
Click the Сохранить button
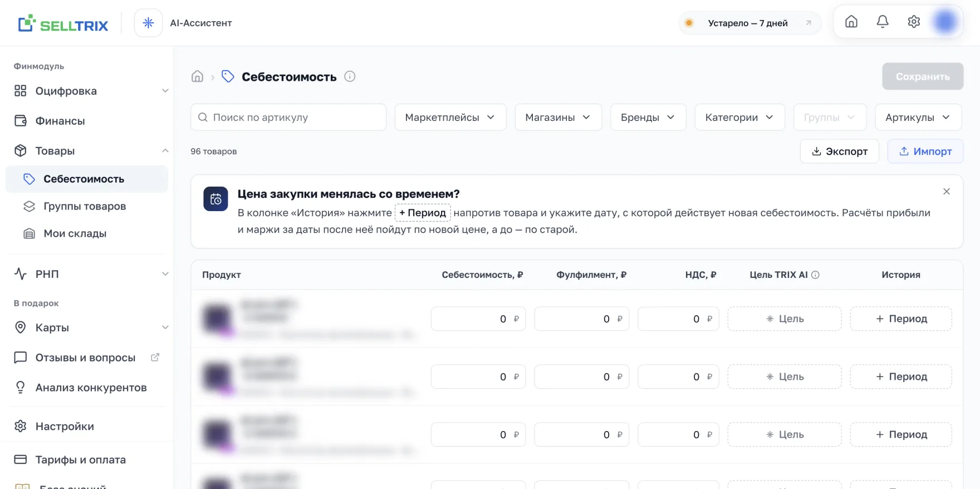coord(923,76)
